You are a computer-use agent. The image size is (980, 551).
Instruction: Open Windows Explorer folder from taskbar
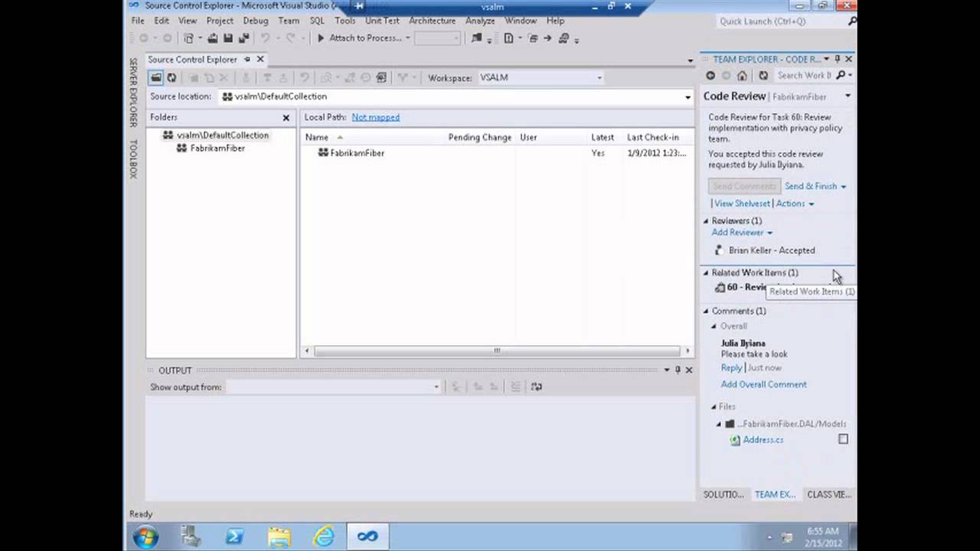point(279,537)
